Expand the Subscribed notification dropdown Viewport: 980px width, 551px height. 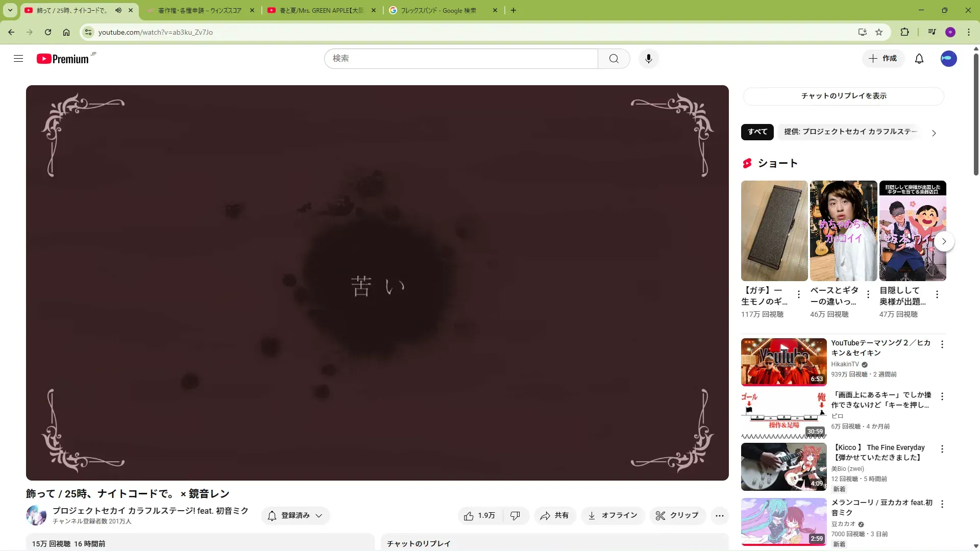[296, 516]
